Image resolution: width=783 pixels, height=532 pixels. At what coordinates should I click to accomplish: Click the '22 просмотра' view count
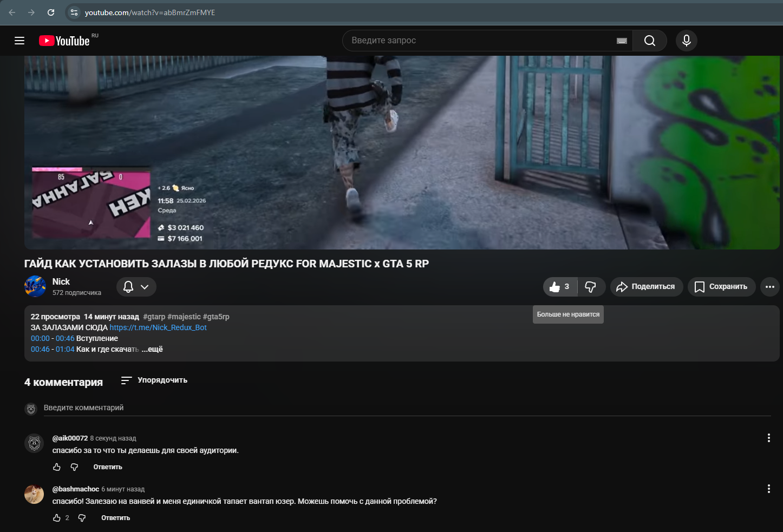point(55,317)
